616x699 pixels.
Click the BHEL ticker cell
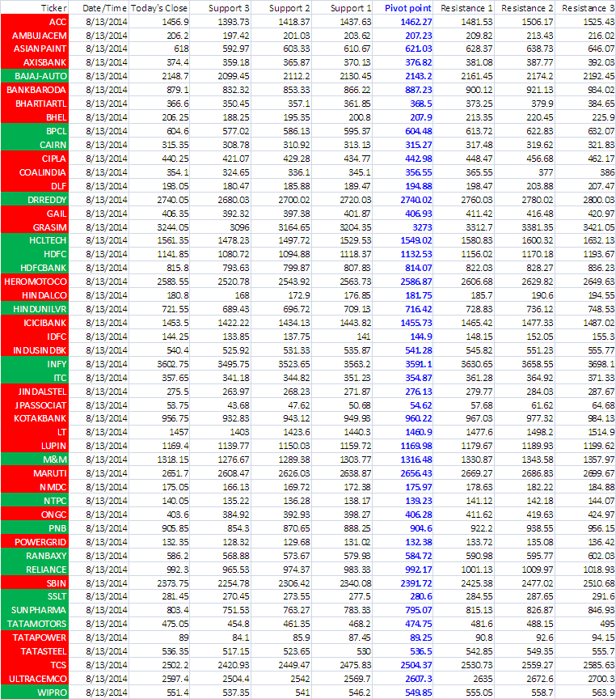tap(34, 117)
